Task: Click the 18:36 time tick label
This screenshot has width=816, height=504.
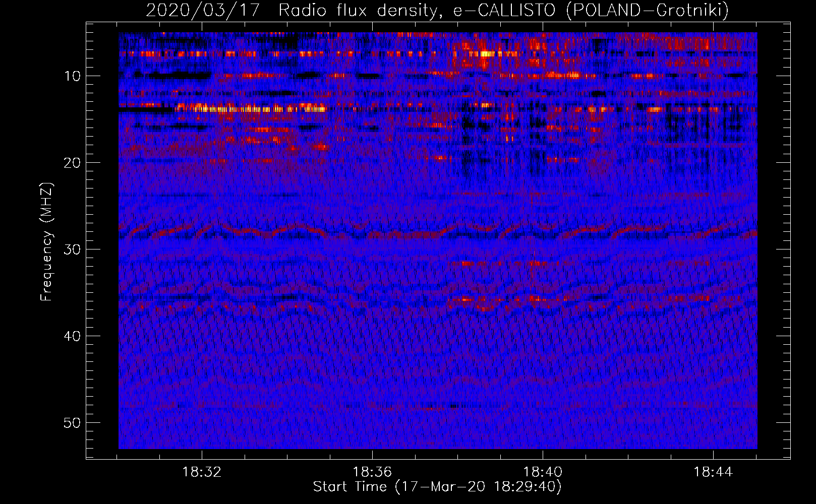Action: pyautogui.click(x=372, y=472)
